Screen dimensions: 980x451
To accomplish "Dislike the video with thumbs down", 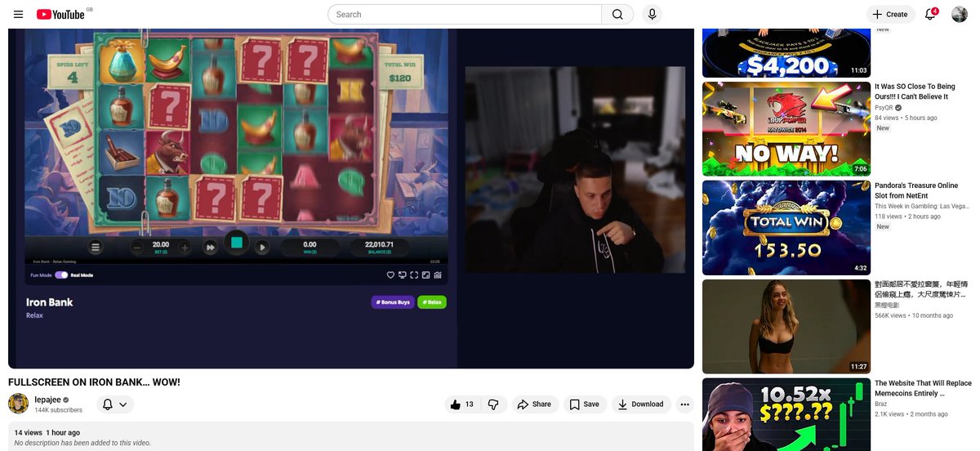I will click(493, 404).
